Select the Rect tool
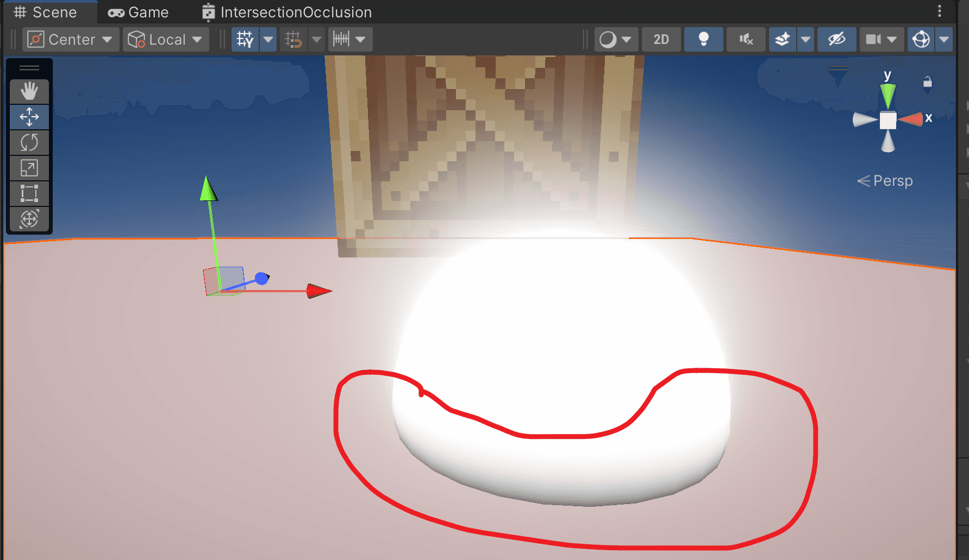 (x=29, y=194)
